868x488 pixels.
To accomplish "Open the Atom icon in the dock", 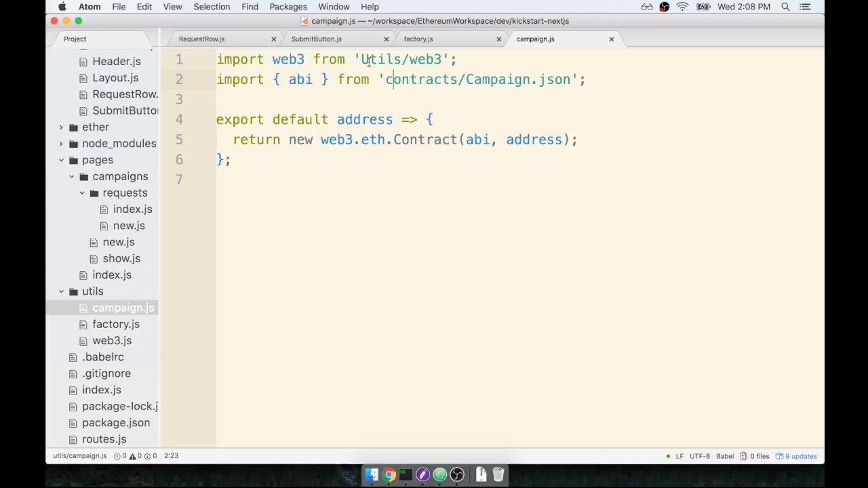I will [440, 474].
